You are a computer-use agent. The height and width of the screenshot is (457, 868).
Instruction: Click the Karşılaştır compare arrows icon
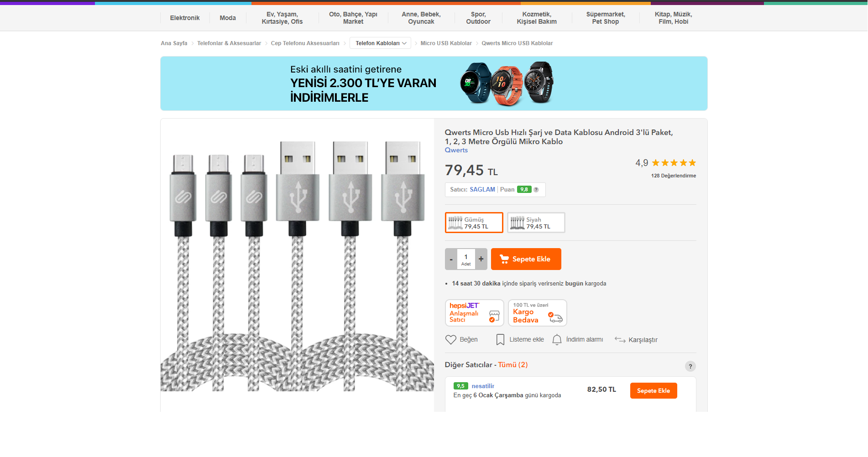[620, 339]
